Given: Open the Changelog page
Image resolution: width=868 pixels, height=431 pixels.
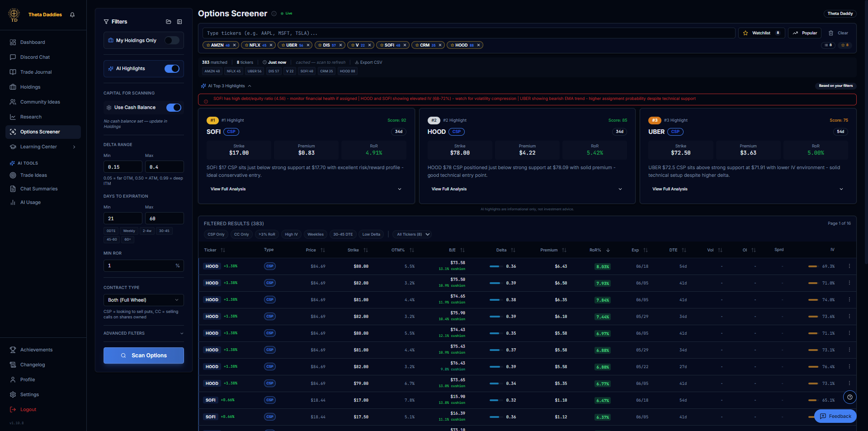Looking at the screenshot, I should coord(43,365).
